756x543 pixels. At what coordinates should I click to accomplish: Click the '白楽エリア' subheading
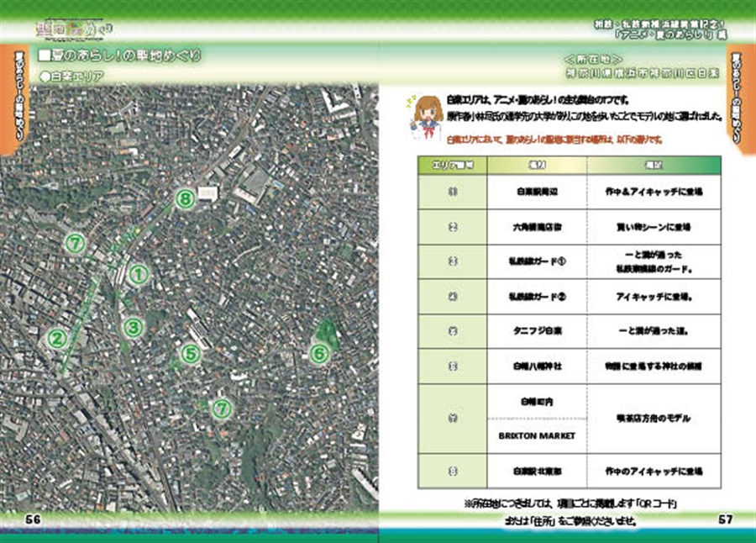[x=72, y=76]
